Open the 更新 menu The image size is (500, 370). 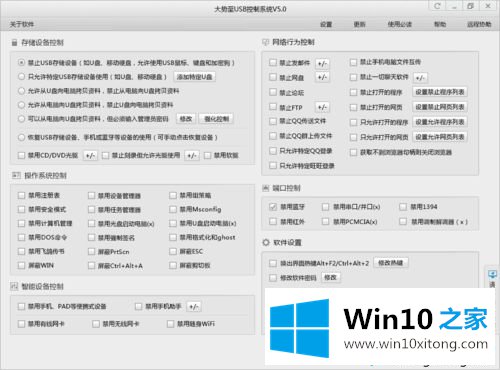[x=359, y=24]
